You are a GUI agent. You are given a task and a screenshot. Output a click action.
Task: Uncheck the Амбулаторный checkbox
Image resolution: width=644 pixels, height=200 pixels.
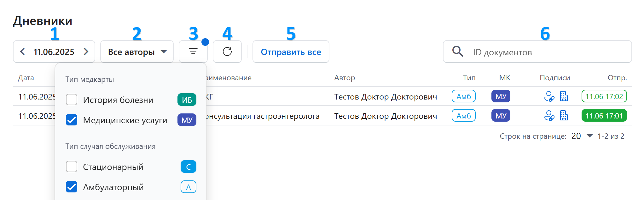click(x=72, y=187)
